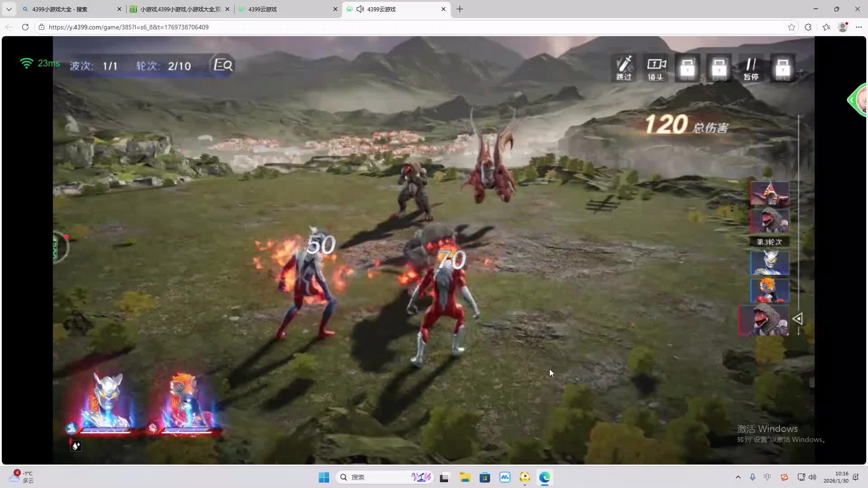Click the 跳过 skip battle icon
This screenshot has width=868, height=488.
(624, 68)
